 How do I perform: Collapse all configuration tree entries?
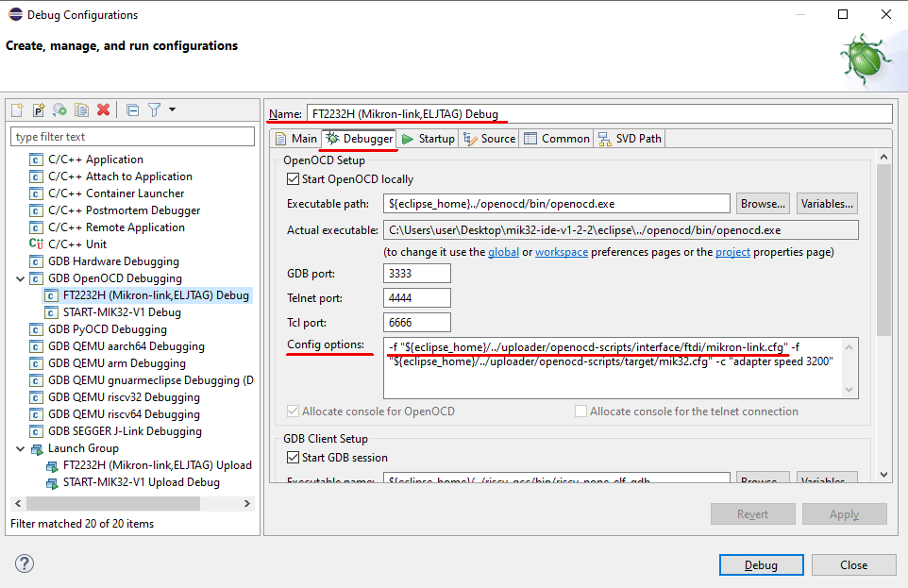132,109
